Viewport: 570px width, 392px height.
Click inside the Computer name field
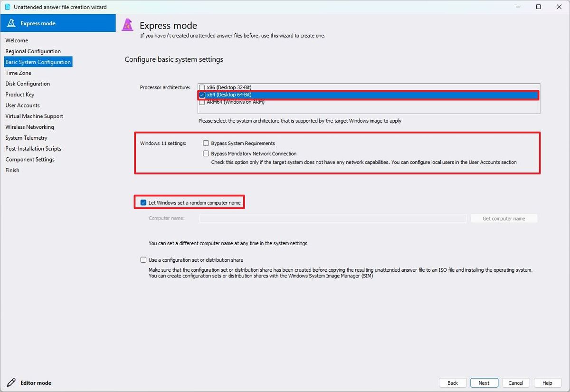[332, 218]
